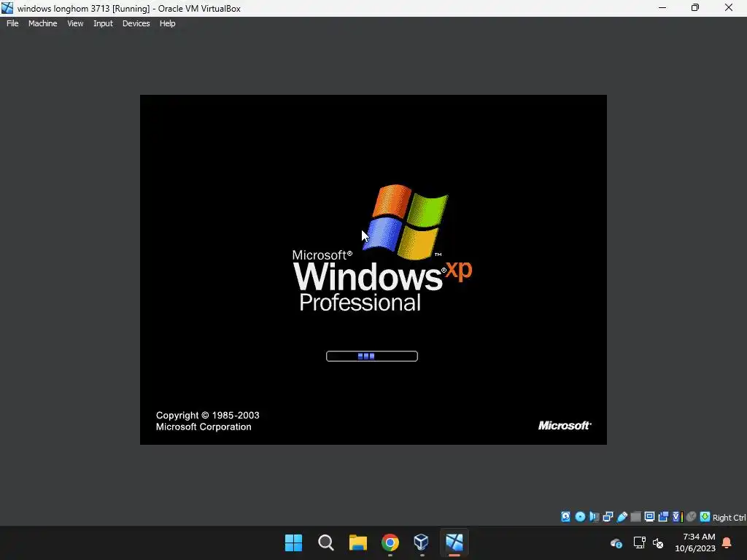The width and height of the screenshot is (747, 560).
Task: Click the V CPU execution status icon
Action: (x=677, y=517)
